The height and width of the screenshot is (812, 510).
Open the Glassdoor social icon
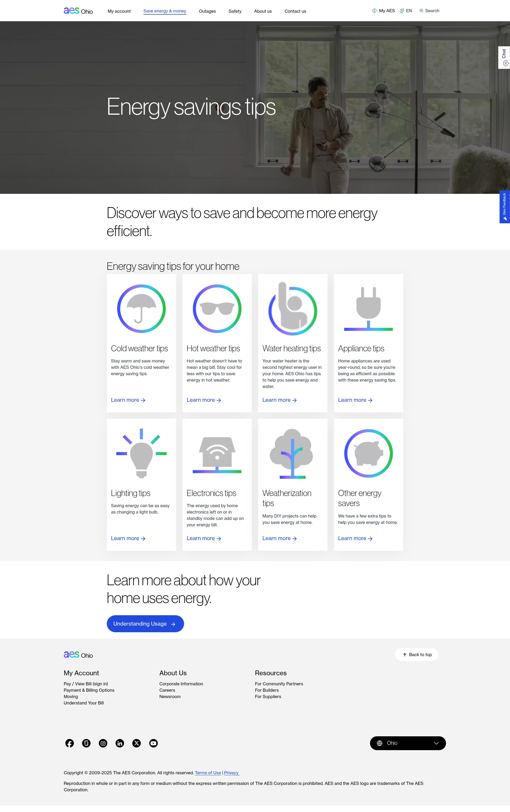coord(86,743)
